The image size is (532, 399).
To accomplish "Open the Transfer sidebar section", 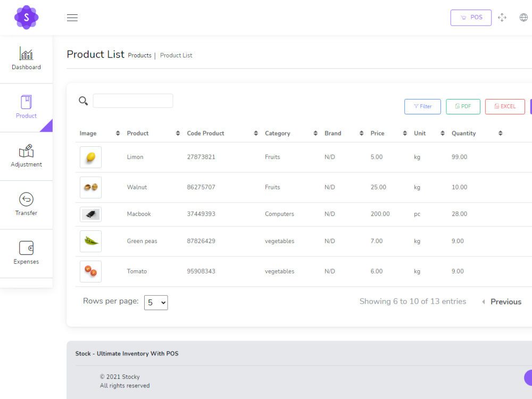I will coord(26,205).
